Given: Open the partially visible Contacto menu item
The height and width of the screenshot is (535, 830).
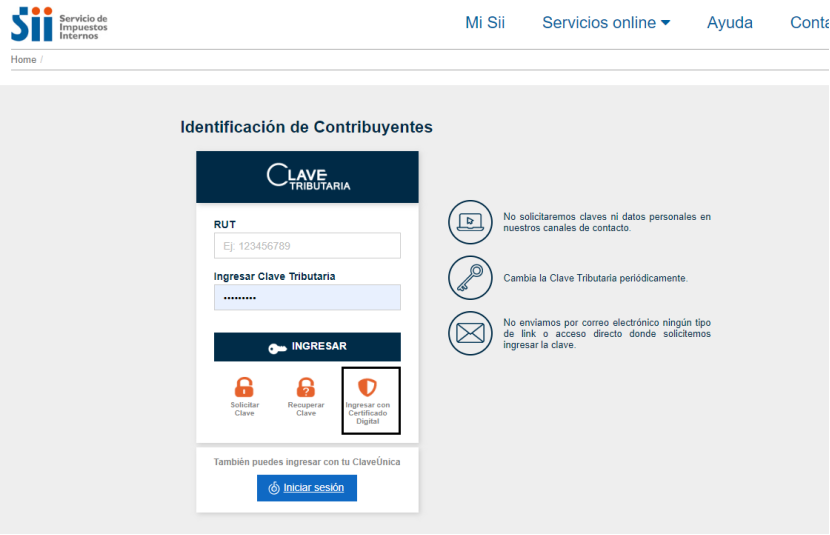Looking at the screenshot, I should 809,23.
